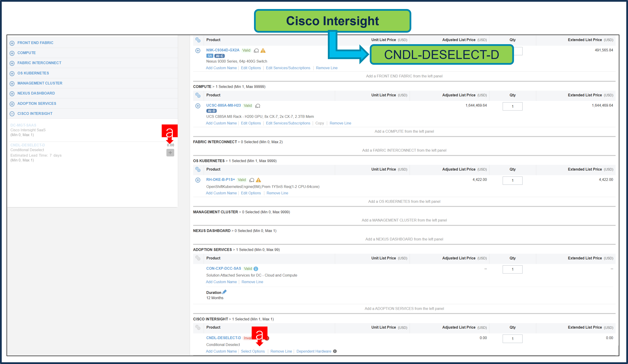Expand ADOPTION SERVICES category
628x364 pixels.
click(12, 104)
